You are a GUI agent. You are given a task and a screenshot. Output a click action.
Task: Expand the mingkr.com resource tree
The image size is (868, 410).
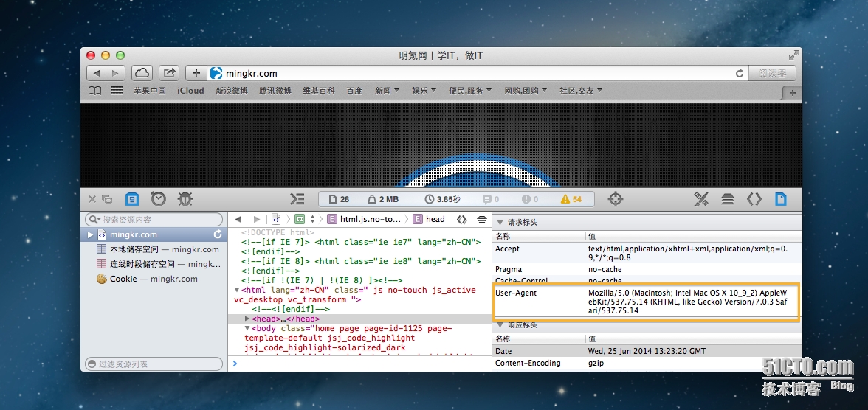(90, 234)
